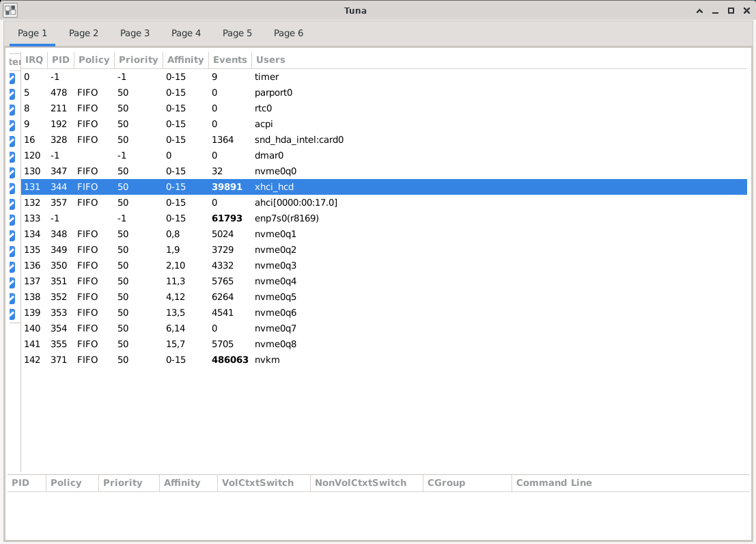Click the 39891 events value
The height and width of the screenshot is (544, 756).
[227, 187]
